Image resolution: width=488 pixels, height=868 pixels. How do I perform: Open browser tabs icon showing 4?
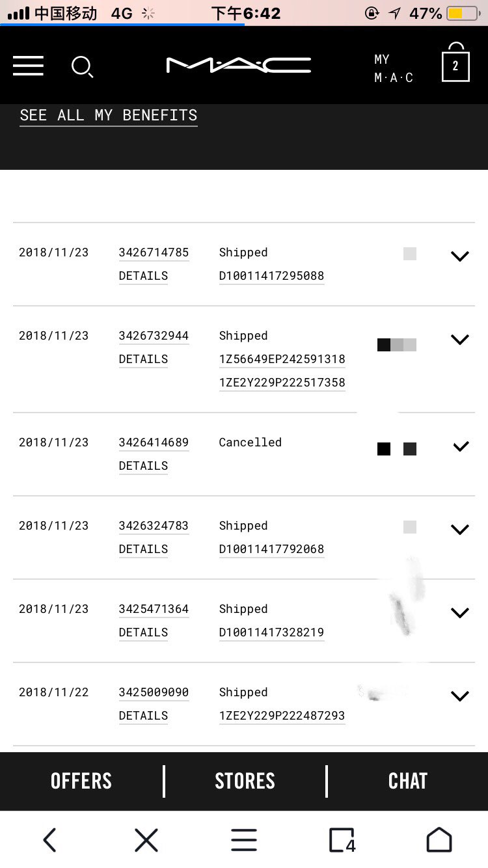(342, 839)
